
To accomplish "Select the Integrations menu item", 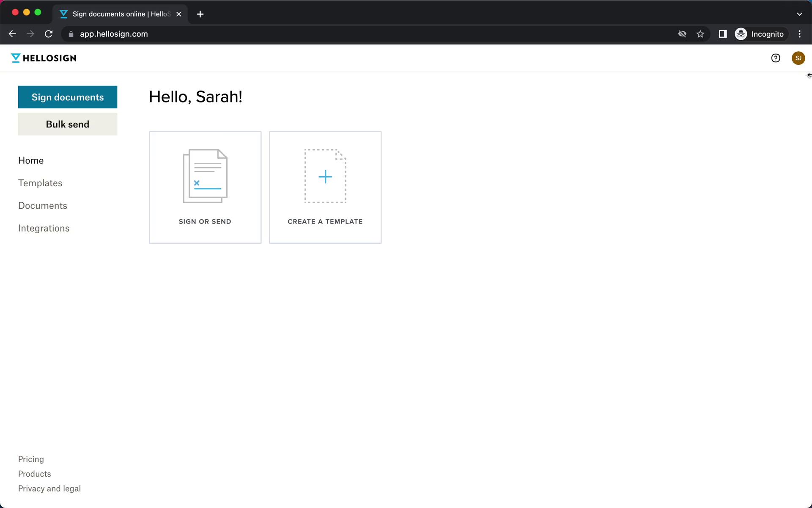I will (x=44, y=228).
